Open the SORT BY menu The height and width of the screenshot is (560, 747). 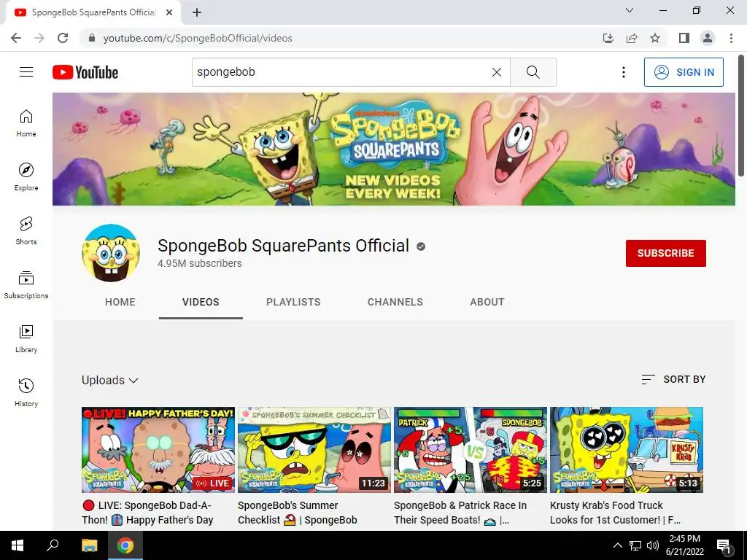click(673, 379)
